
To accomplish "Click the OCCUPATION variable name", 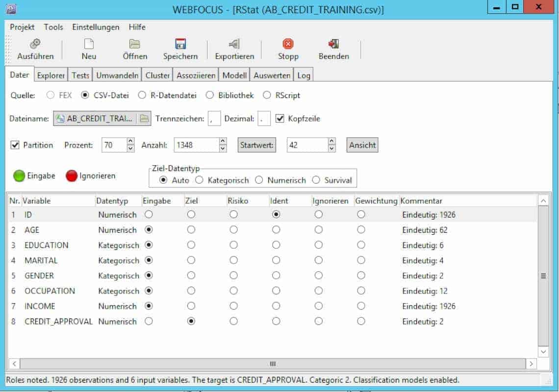I will click(50, 291).
